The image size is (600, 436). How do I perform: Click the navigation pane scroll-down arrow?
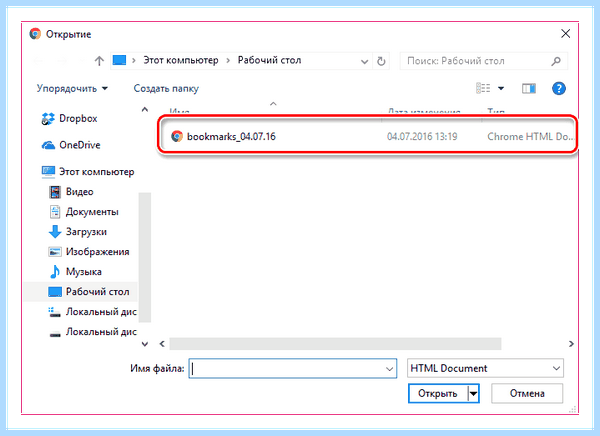[145, 344]
